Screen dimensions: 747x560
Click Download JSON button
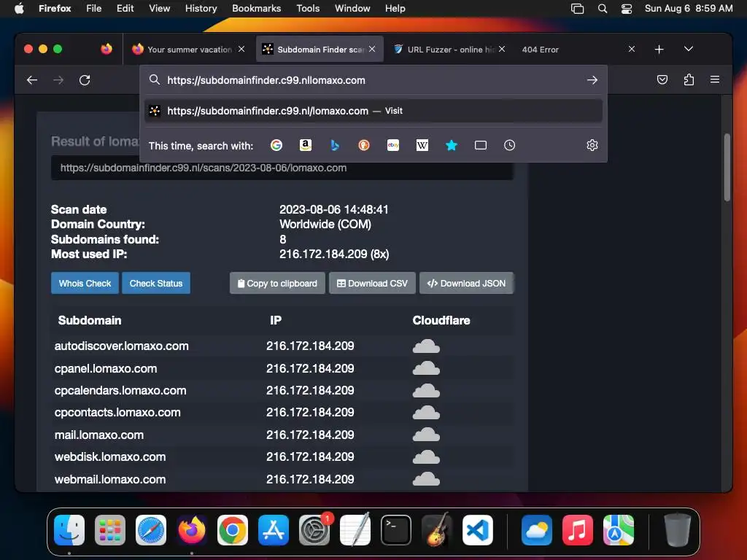[466, 284]
